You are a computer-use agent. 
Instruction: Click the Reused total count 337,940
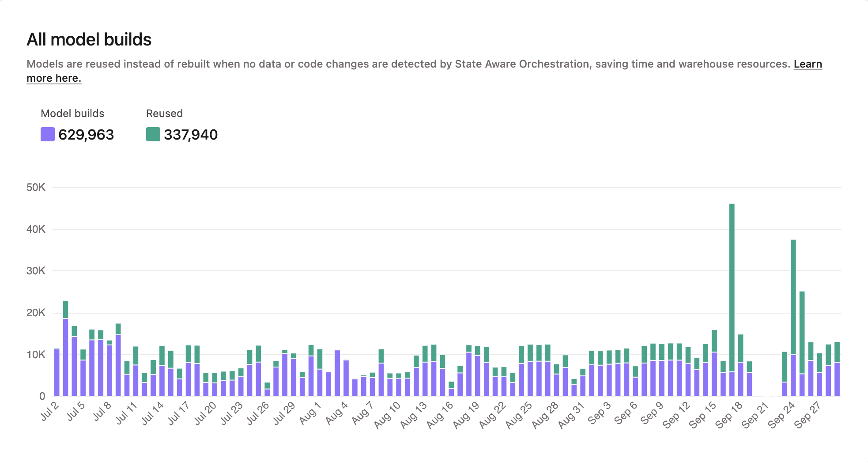(191, 135)
